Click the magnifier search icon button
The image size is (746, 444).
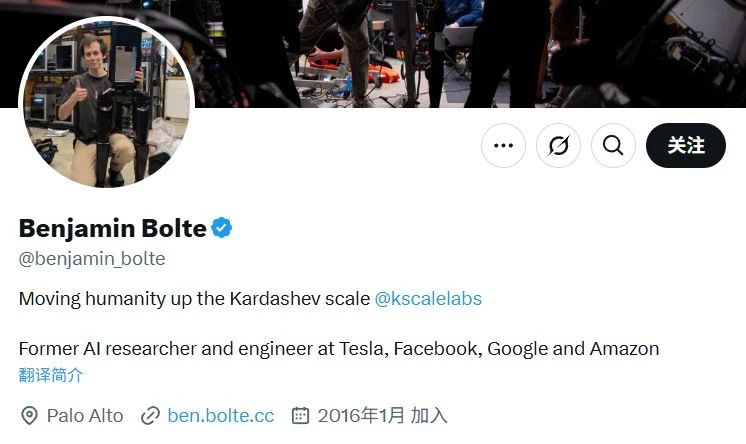click(613, 146)
